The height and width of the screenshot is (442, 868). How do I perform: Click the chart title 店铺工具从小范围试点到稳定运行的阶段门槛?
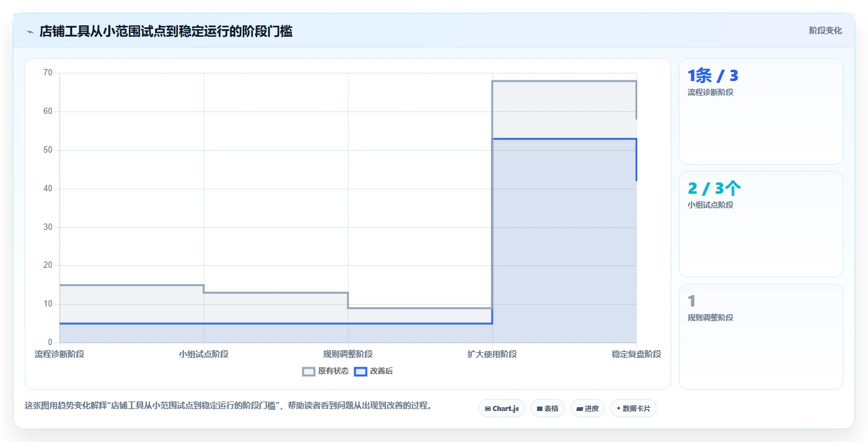pos(166,31)
